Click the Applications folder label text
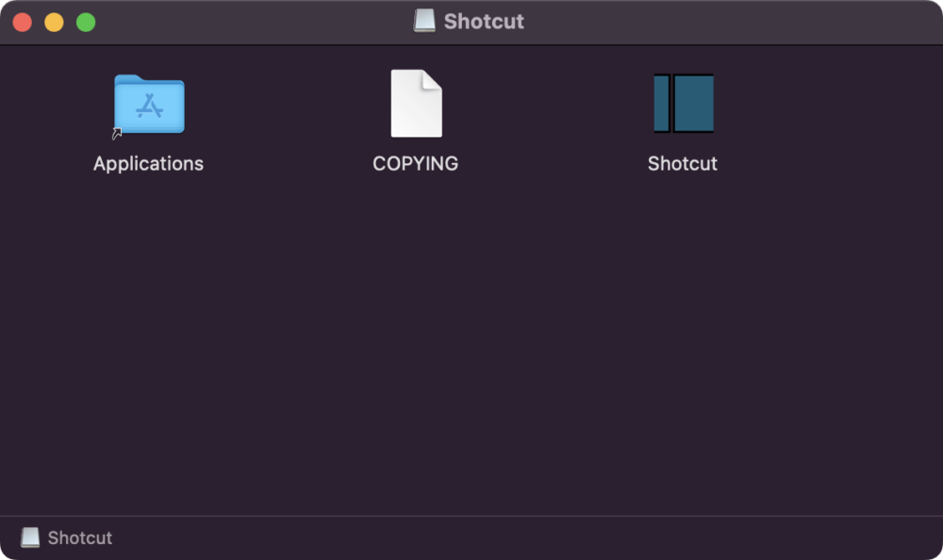 149,164
